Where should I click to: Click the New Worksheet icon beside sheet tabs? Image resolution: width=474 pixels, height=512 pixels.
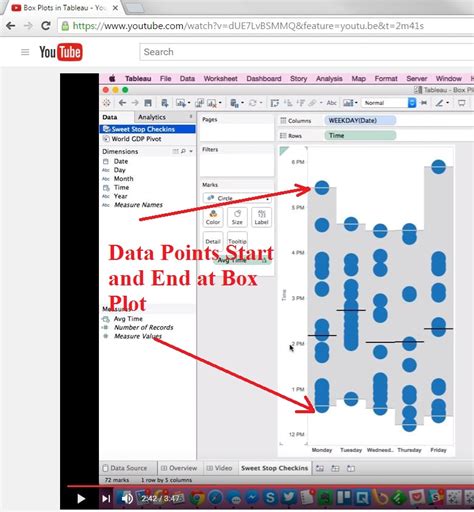coord(320,468)
